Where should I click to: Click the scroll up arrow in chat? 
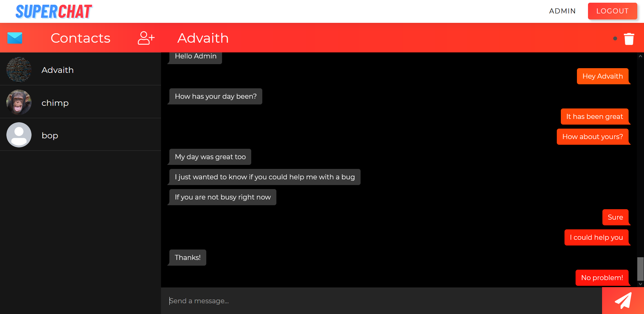640,56
